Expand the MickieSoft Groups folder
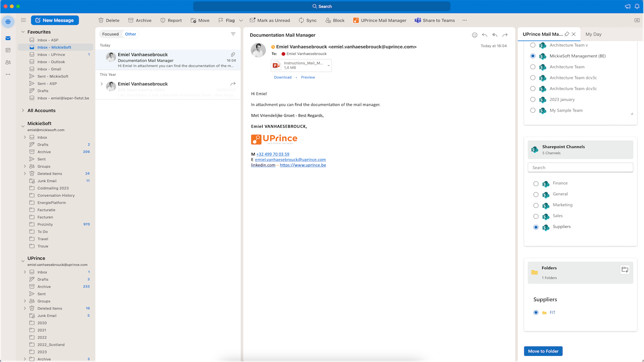This screenshot has height=362, width=644. coord(25,166)
